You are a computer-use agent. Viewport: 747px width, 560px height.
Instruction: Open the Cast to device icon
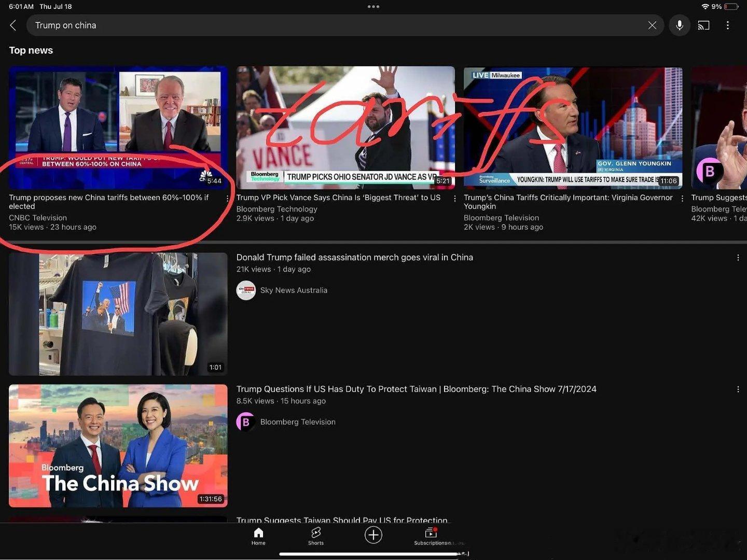(703, 25)
